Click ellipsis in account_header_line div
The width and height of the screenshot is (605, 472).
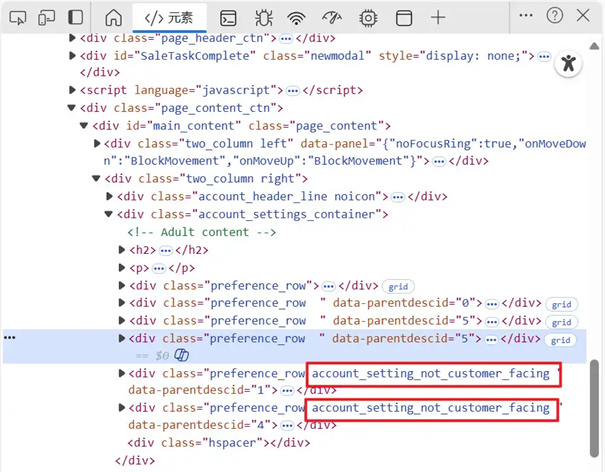coord(397,198)
